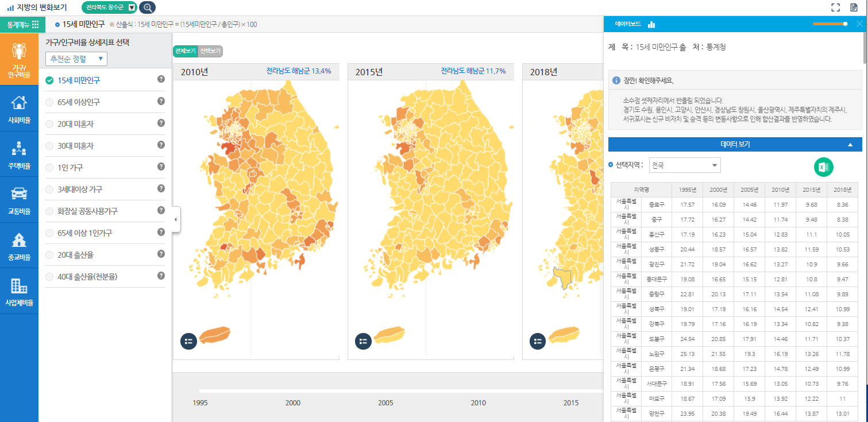Click the 통계메뉴 button

click(23, 24)
